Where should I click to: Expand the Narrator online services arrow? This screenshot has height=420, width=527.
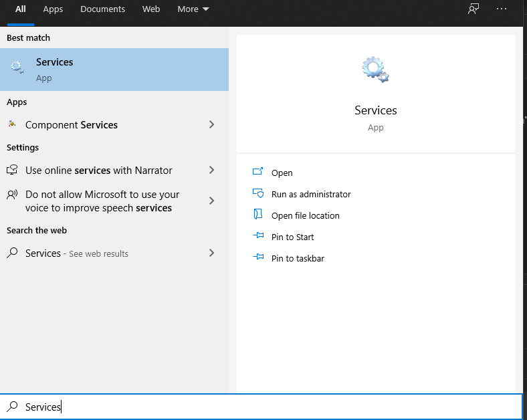(x=211, y=170)
